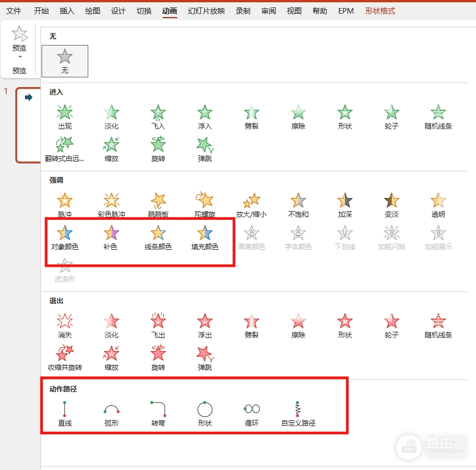This screenshot has height=470, width=476.
Task: Open the 设计 design tab
Action: [x=118, y=11]
